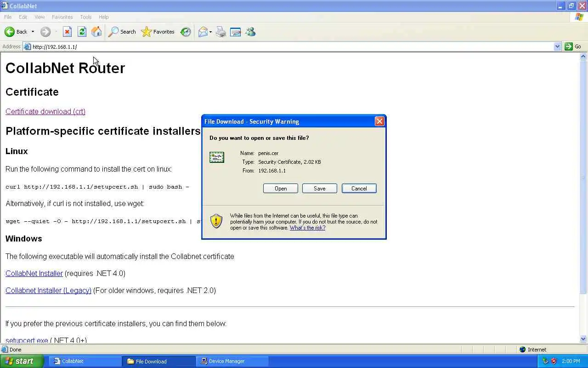Click the Go button beside address bar
The height and width of the screenshot is (368, 588).
pos(573,46)
